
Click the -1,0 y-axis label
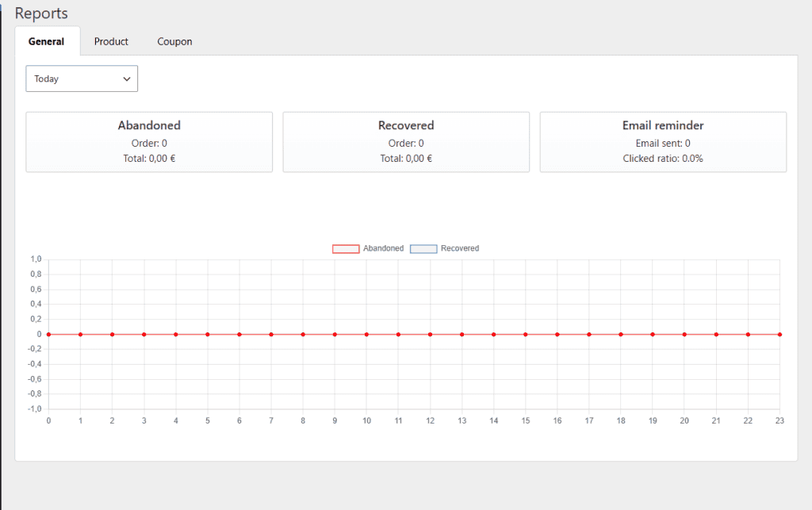point(35,409)
